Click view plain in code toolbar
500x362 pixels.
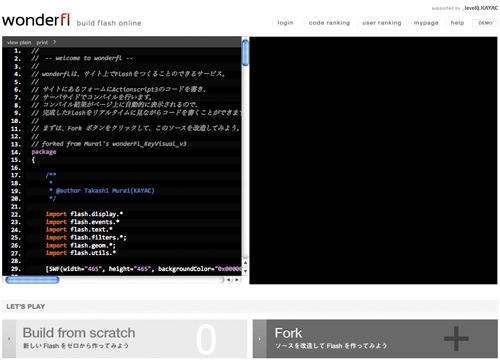pyautogui.click(x=19, y=42)
